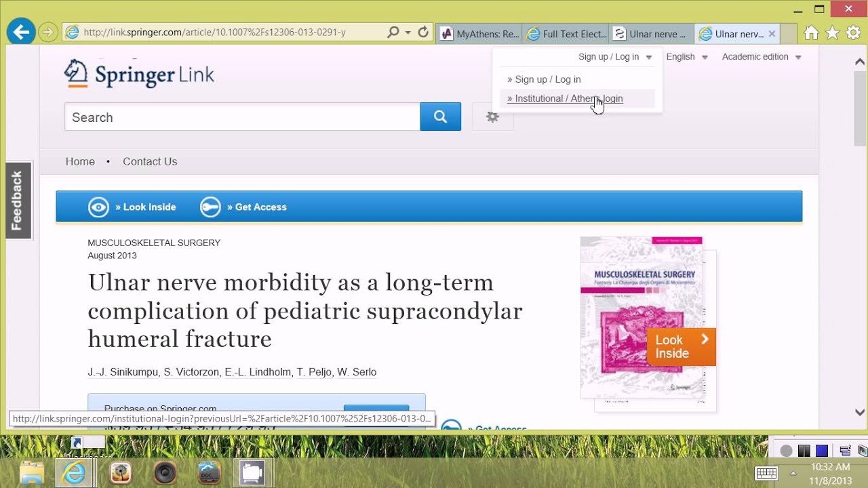Switch to the MyAthens tab
868x488 pixels.
pyautogui.click(x=479, y=34)
